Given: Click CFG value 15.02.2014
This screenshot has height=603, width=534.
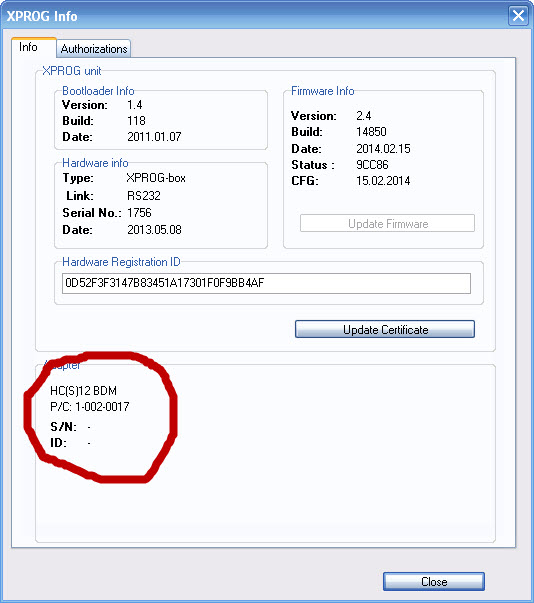Looking at the screenshot, I should point(383,181).
